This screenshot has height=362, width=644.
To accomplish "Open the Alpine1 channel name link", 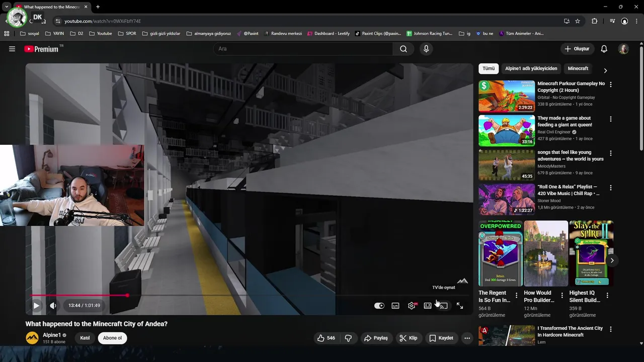I will [x=52, y=335].
